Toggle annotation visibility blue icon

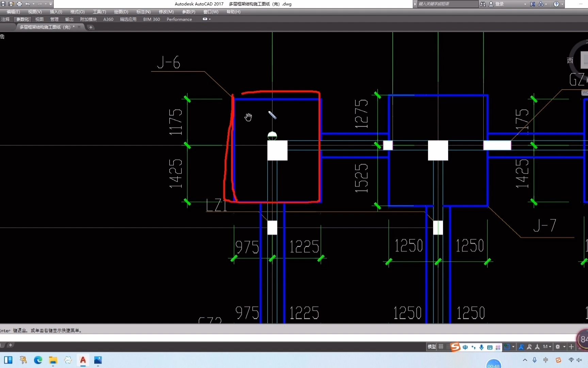pos(521,347)
